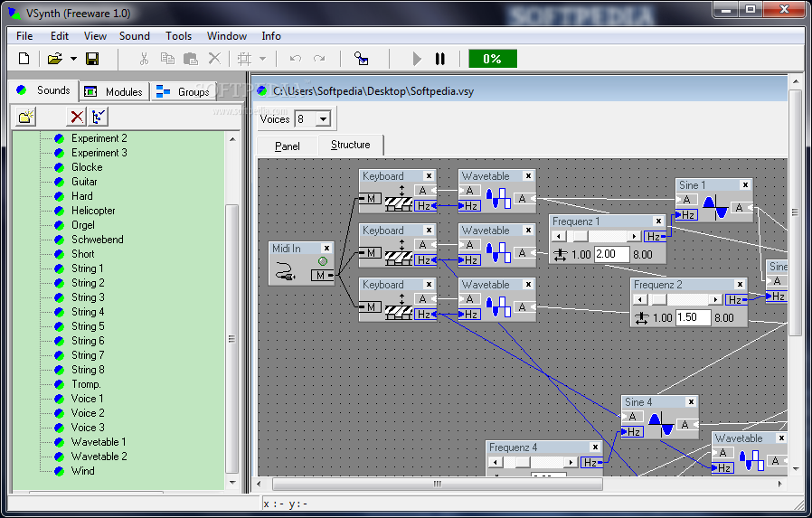This screenshot has width=812, height=518.
Task: Click Frequenz 2 slider left arrow
Action: click(x=640, y=299)
